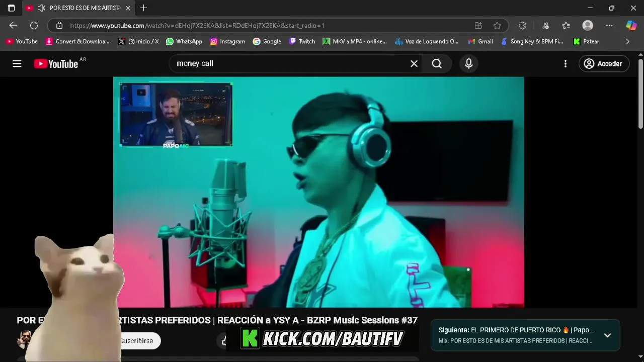
Task: Click the Suscribirse button
Action: point(137,341)
